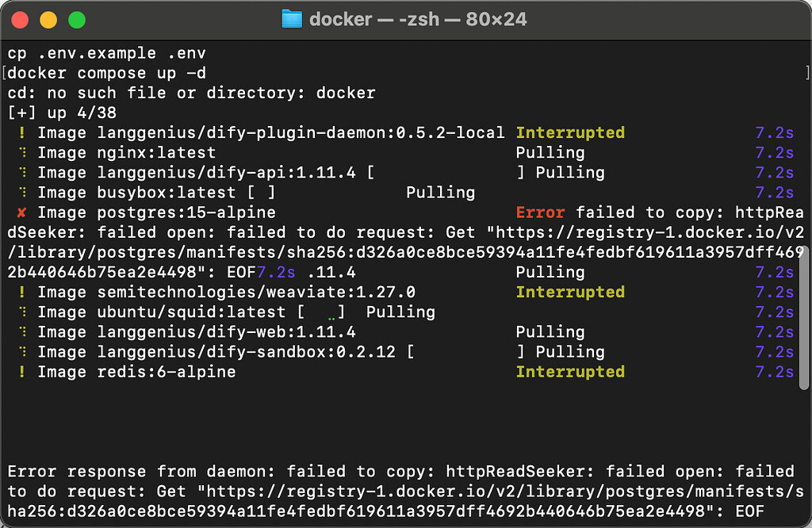This screenshot has width=812, height=528.
Task: Click the red error X beside postgres
Action: pyautogui.click(x=21, y=212)
